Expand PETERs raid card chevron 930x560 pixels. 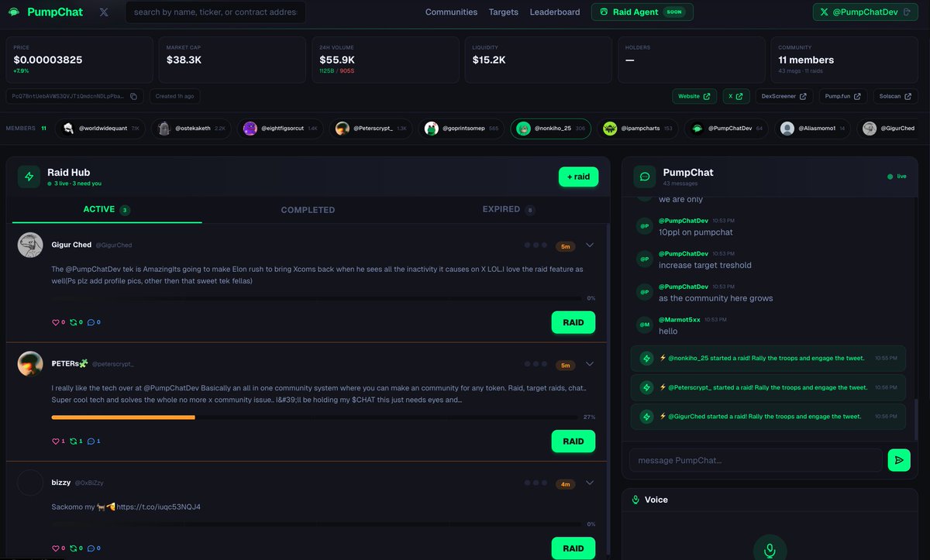[590, 364]
